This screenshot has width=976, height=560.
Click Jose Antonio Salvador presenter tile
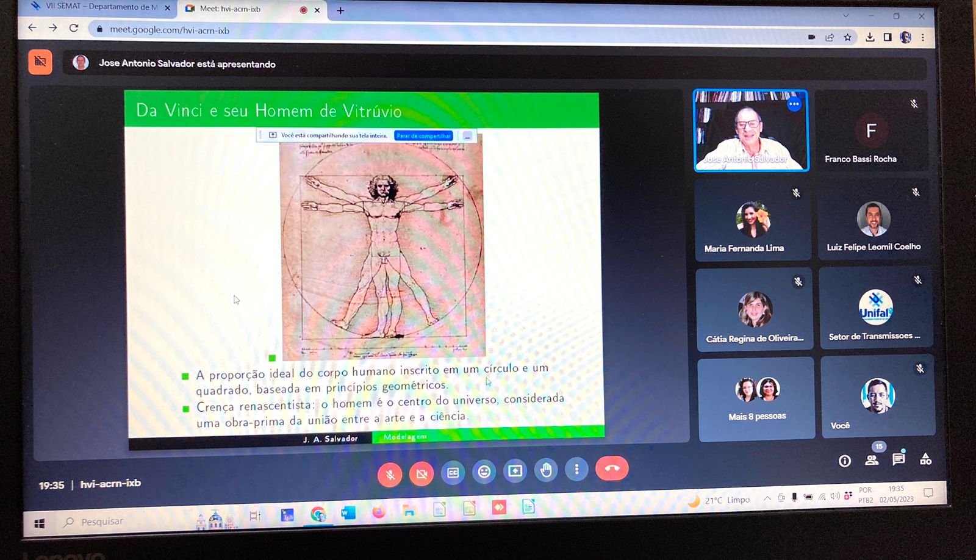751,131
